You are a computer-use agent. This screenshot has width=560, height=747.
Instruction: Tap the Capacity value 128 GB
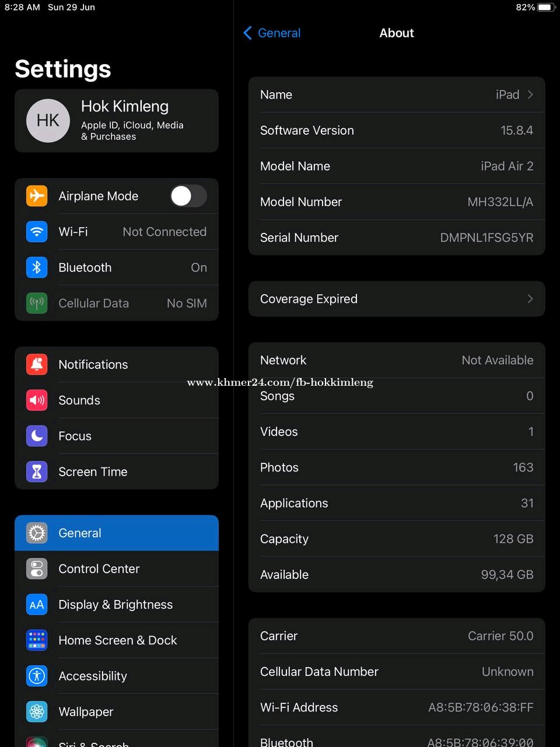pos(513,539)
